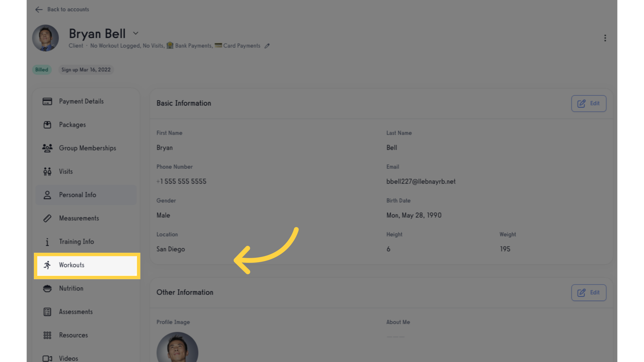Select the Billed status badge
This screenshot has width=644, height=362.
coord(42,70)
